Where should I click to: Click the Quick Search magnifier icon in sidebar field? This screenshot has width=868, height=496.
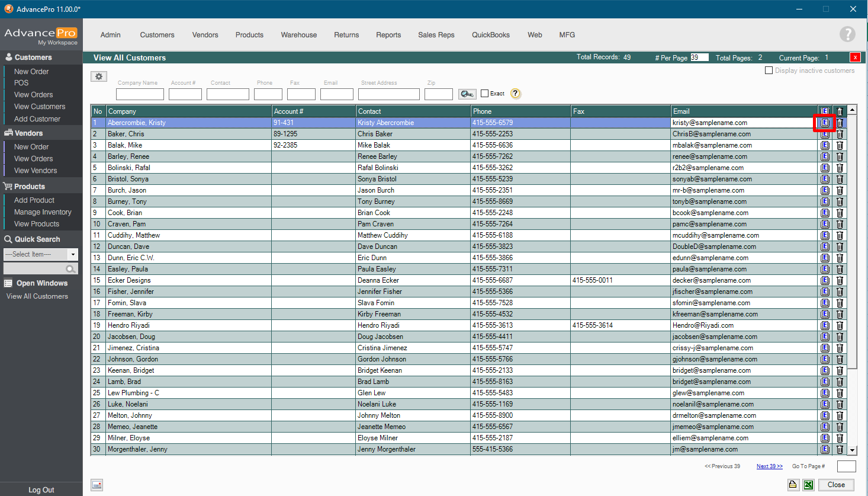(x=70, y=269)
